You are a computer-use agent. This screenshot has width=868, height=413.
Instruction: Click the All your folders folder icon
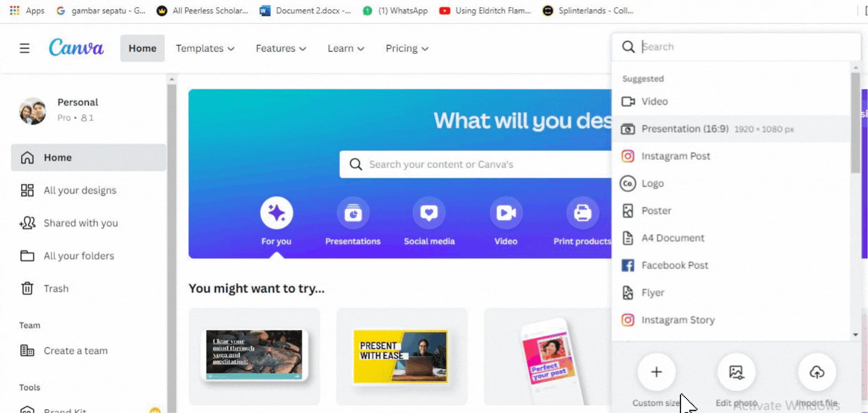[27, 256]
